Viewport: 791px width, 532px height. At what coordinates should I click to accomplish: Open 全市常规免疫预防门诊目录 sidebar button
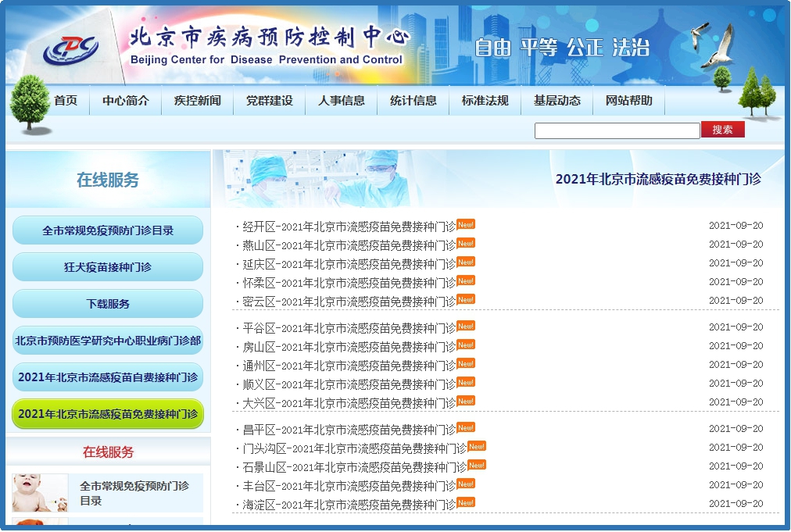tap(107, 230)
